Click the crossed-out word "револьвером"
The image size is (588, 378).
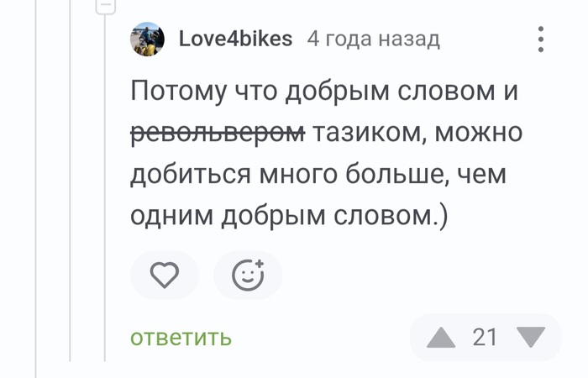pyautogui.click(x=218, y=133)
